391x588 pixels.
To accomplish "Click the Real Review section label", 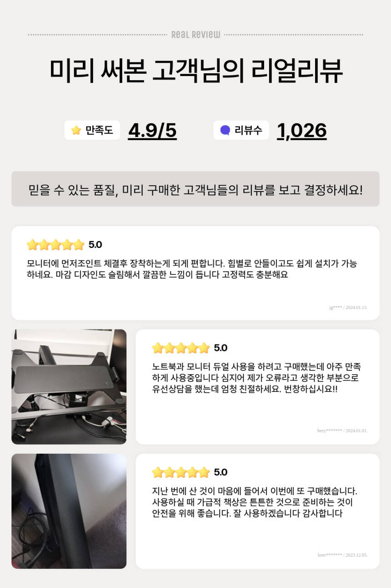I will click(x=195, y=35).
